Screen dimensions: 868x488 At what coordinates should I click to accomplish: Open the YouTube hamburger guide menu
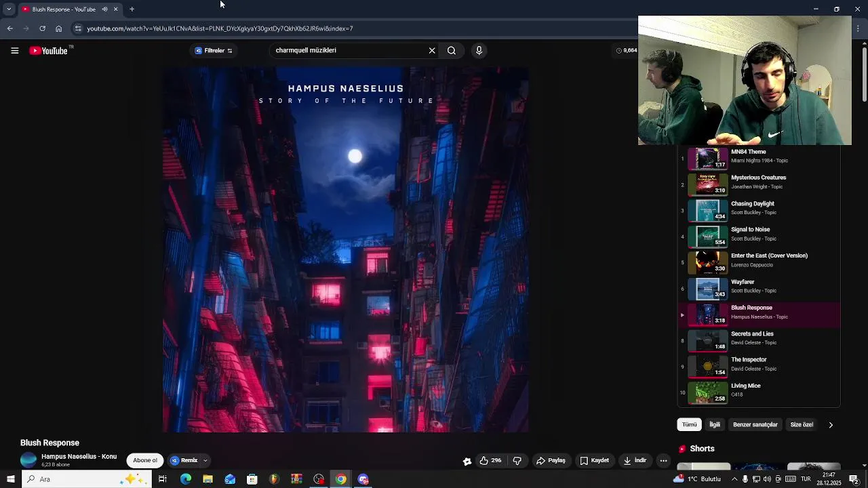tap(14, 51)
